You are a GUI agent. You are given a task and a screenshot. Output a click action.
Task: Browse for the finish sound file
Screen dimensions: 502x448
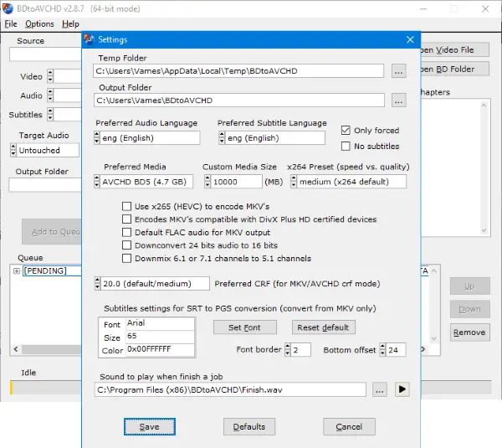379,389
